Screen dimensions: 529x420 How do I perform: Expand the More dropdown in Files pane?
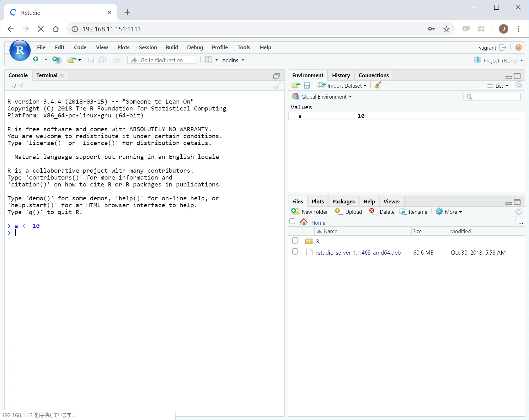click(x=449, y=212)
